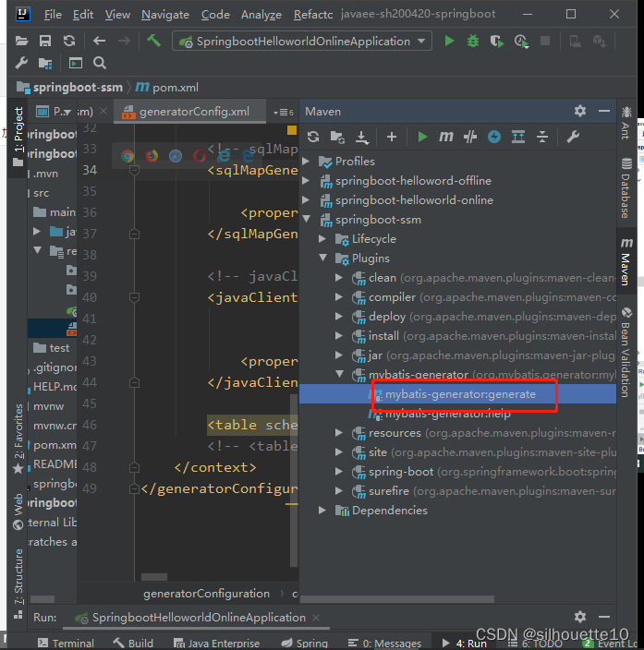Open the Navigate menu
644x650 pixels.
click(x=165, y=15)
